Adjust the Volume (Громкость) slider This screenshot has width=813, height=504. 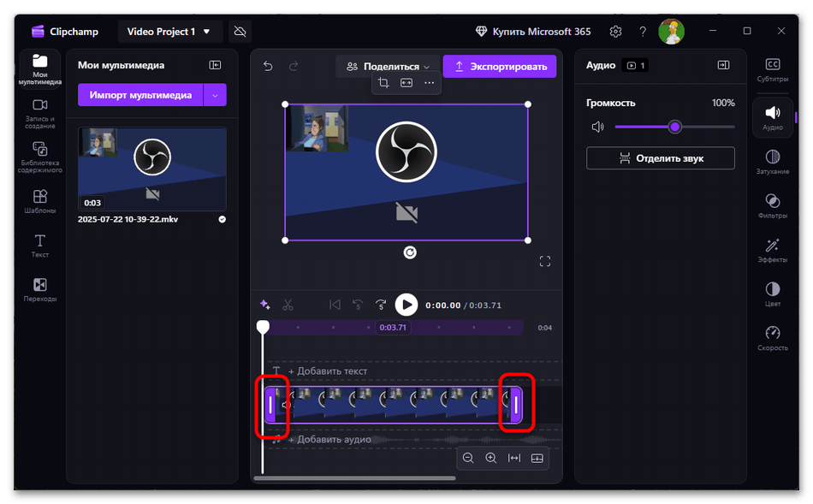pyautogui.click(x=674, y=127)
